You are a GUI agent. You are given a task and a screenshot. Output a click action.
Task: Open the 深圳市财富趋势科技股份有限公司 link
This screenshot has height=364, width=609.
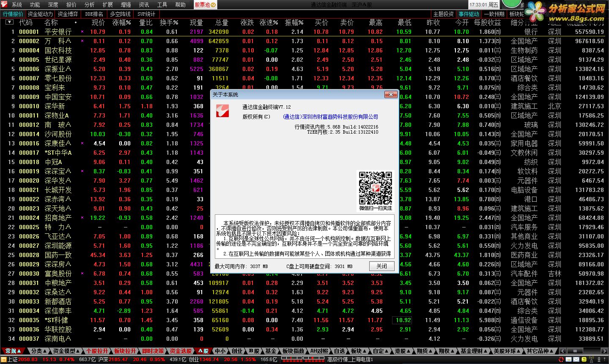click(330, 117)
